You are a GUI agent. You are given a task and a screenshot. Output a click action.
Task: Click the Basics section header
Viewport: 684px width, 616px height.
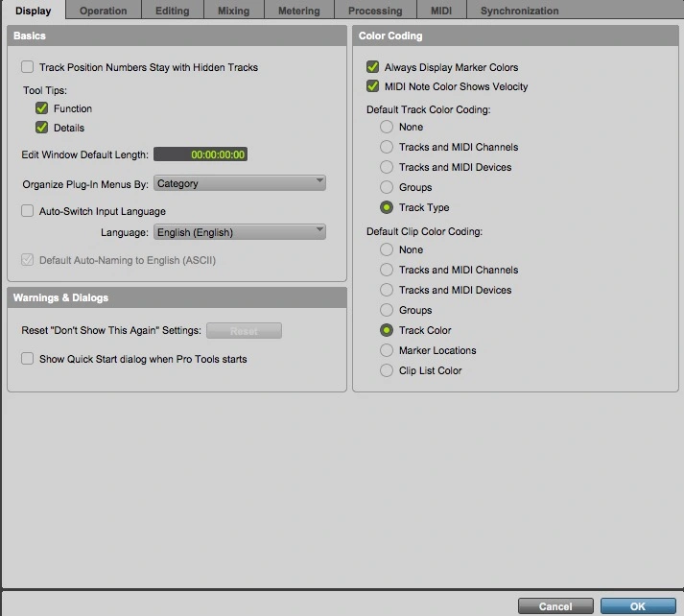(x=177, y=36)
